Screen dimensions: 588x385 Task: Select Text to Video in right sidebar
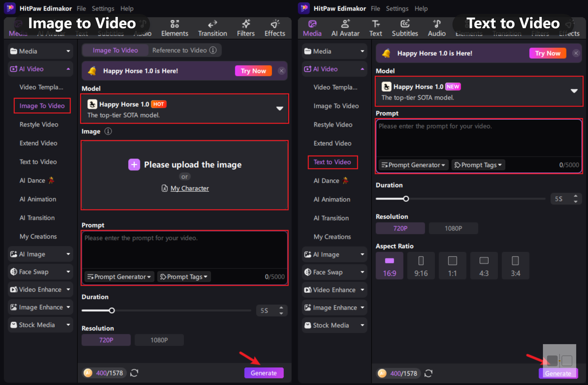[332, 162]
